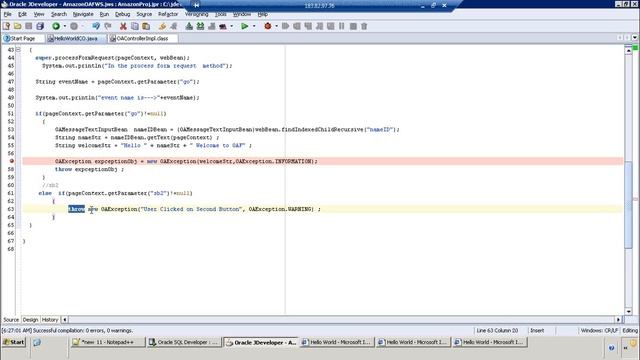Screen dimensions: 640x360
Task: Open the Debug menu
Action: [x=122, y=14]
